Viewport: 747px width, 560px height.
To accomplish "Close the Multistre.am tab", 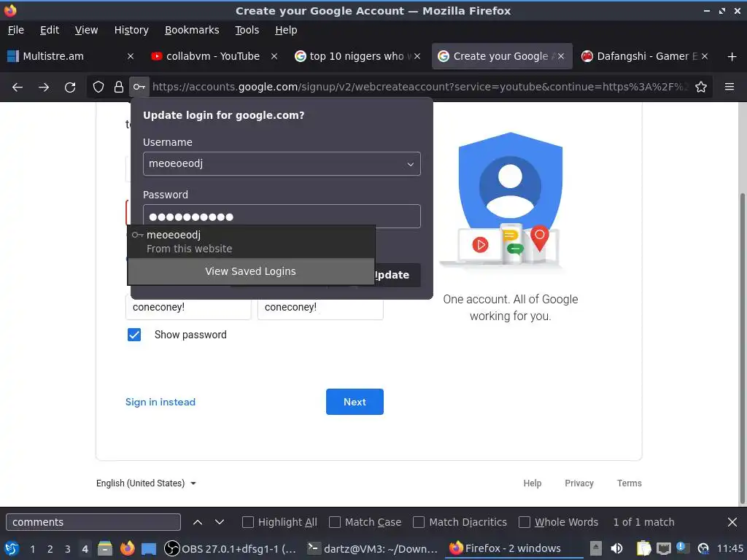I will [x=131, y=56].
